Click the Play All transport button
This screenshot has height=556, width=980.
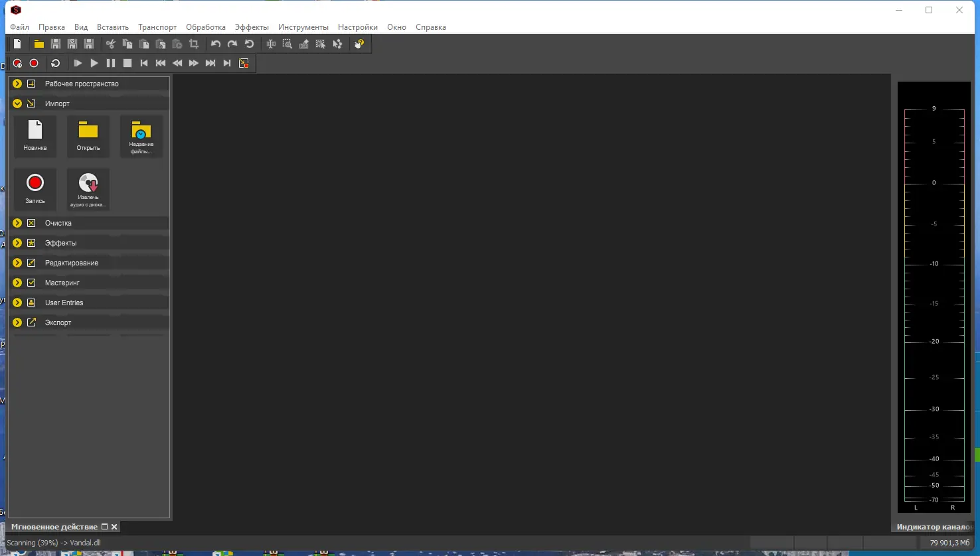[x=78, y=63]
